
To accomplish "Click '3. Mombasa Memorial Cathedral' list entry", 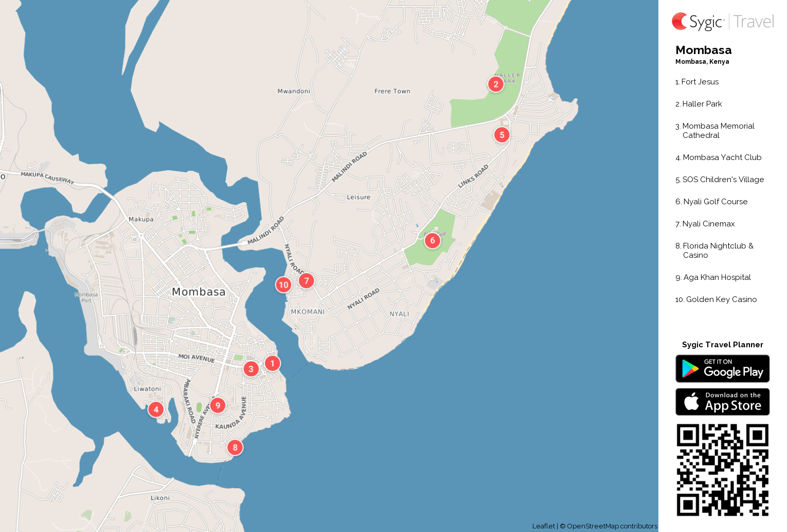I will 715,131.
